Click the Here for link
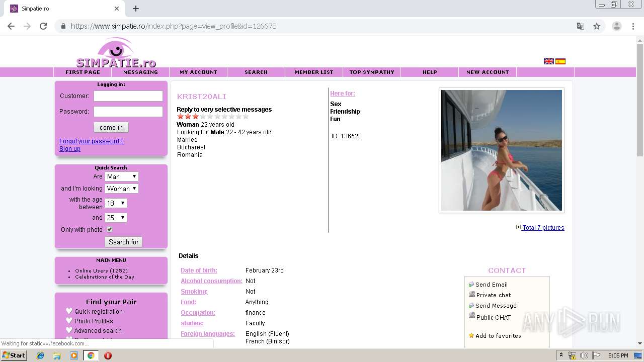Image resolution: width=644 pixels, height=362 pixels. [343, 94]
